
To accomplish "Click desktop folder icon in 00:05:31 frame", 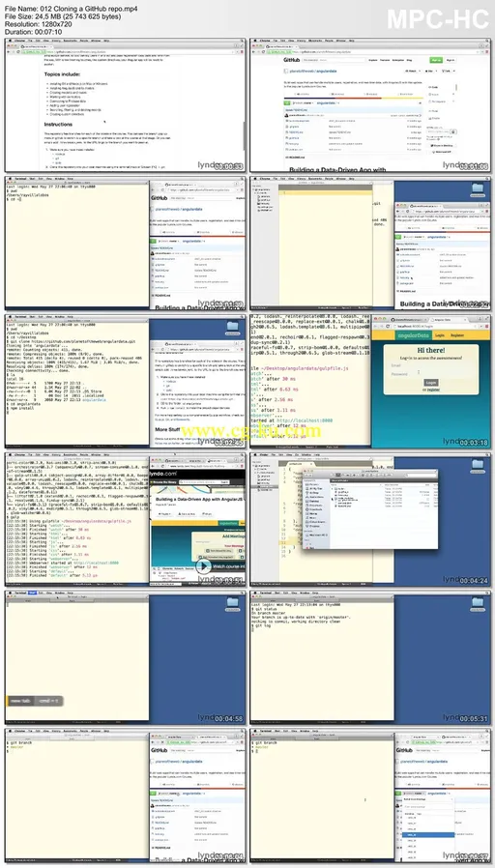I will coord(478,604).
